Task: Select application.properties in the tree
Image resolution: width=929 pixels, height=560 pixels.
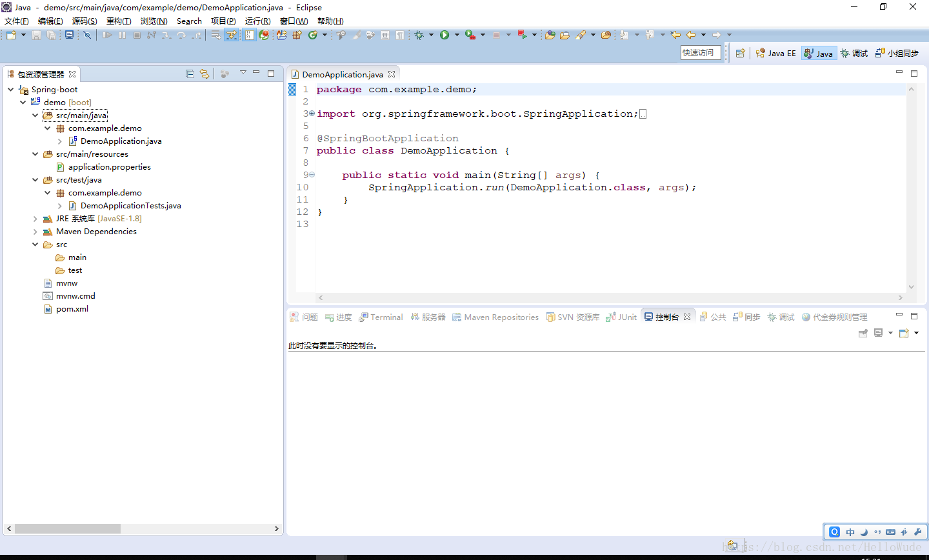Action: tap(103, 167)
